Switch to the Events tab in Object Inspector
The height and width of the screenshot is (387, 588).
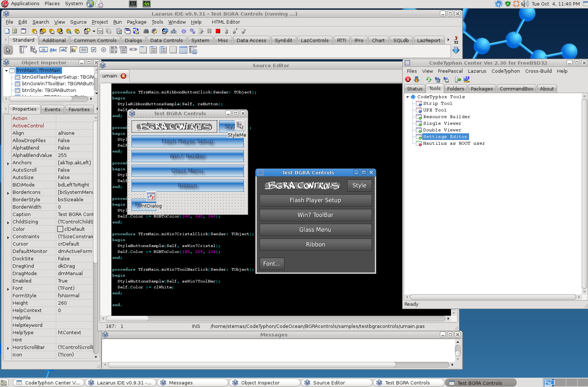pos(52,109)
